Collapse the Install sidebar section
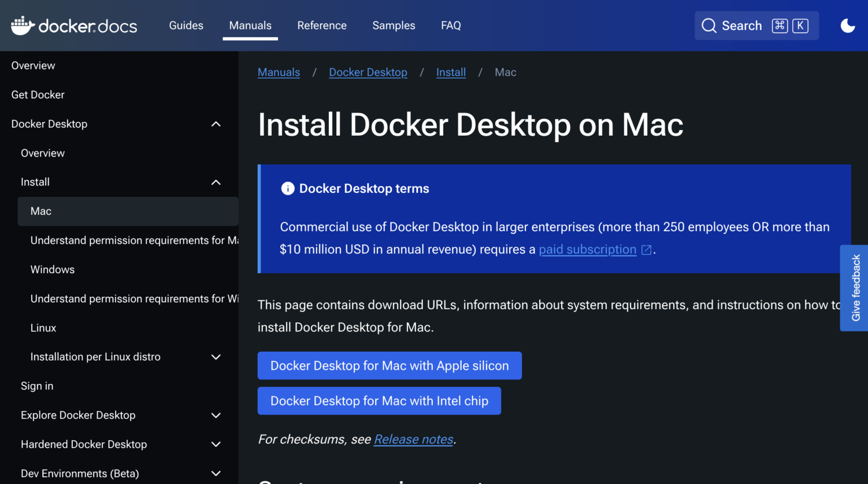The height and width of the screenshot is (484, 868). (216, 182)
